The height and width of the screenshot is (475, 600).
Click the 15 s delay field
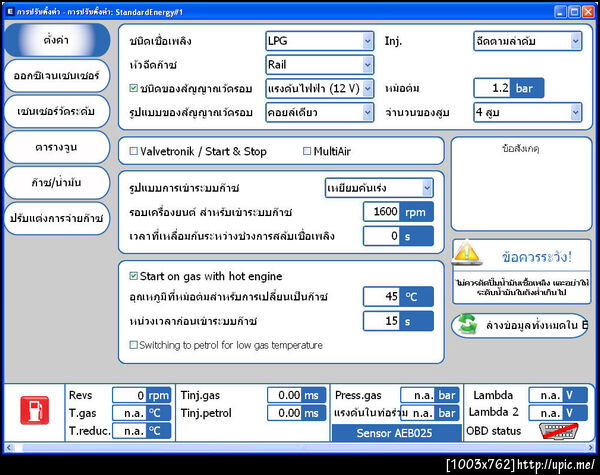coord(398,321)
